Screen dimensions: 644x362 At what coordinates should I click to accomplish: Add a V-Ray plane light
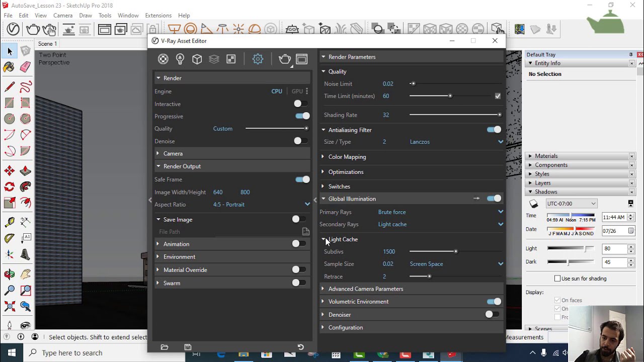174,29
